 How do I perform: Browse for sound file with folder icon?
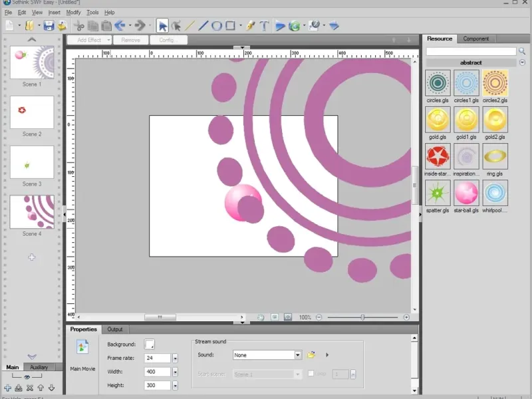point(311,355)
